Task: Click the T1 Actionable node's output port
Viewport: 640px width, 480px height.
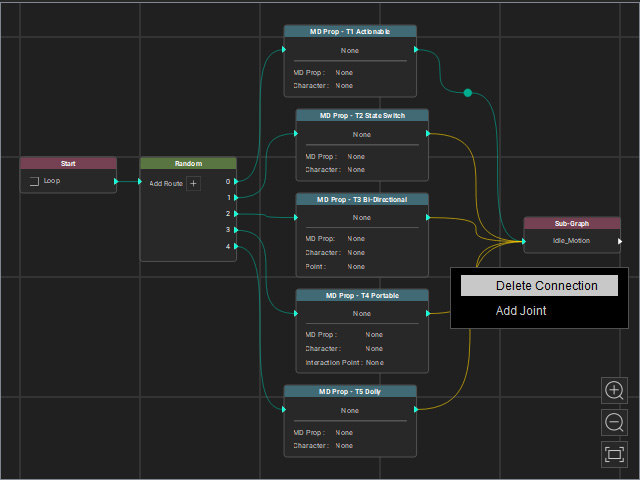Action: 416,49
